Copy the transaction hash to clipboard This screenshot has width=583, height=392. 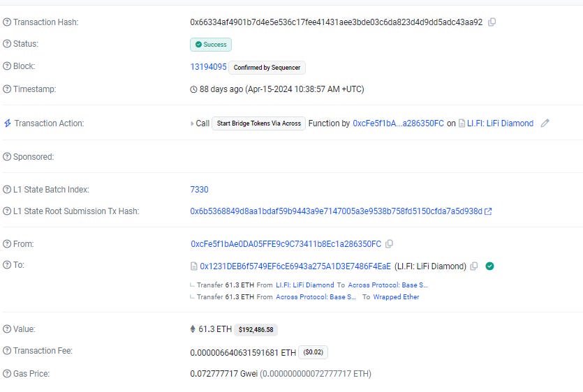[492, 22]
